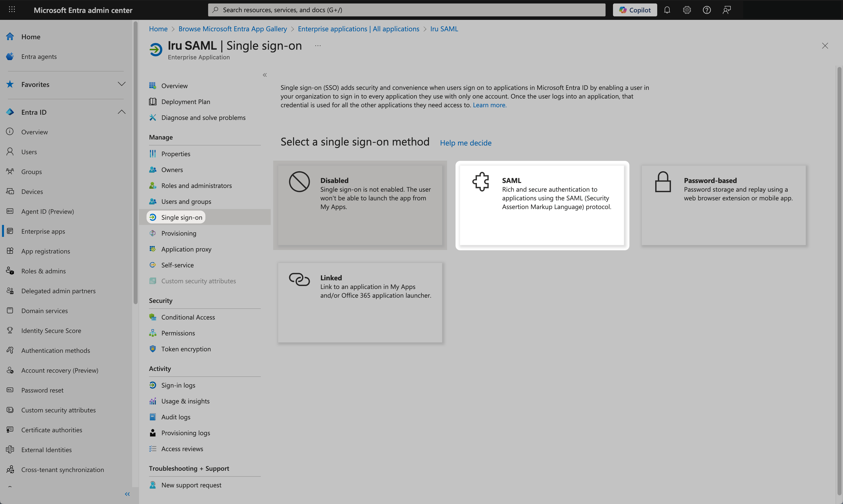Open the notifications bell icon
This screenshot has height=504, width=843.
(x=667, y=10)
